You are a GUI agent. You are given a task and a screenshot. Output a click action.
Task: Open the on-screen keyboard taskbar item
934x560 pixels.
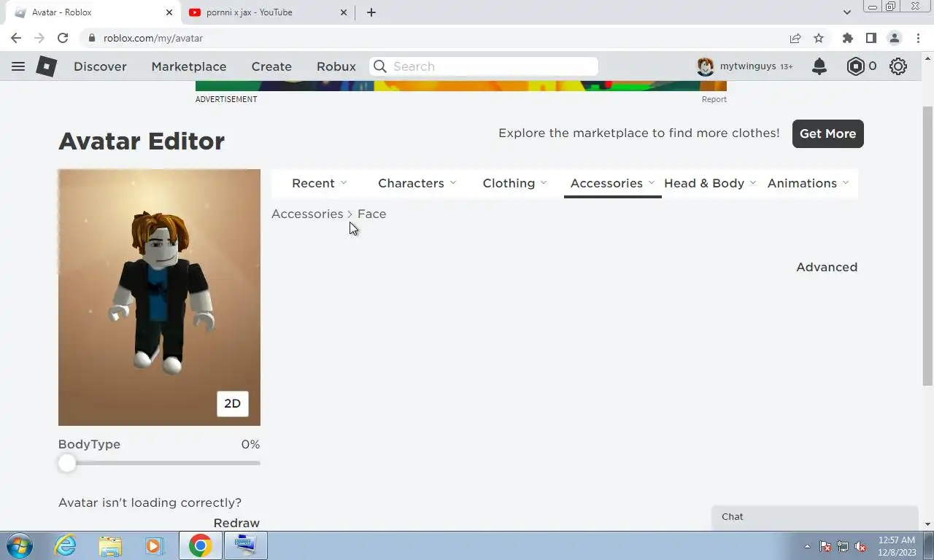(245, 545)
